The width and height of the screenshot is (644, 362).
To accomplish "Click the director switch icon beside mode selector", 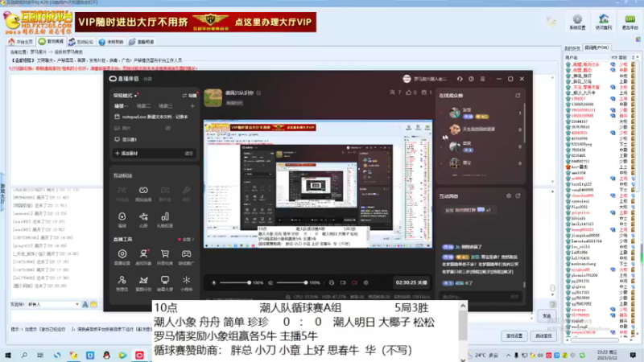I will pyautogui.click(x=189, y=95).
